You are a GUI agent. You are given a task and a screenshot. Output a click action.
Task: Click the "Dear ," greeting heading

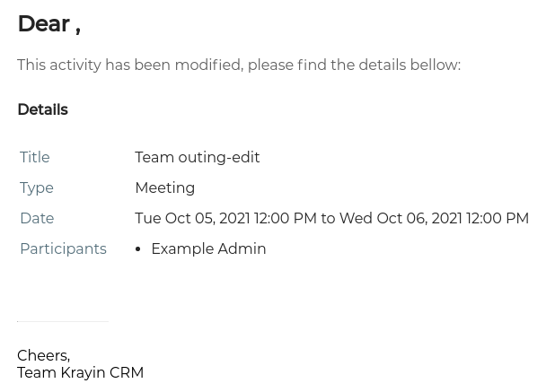click(x=49, y=24)
